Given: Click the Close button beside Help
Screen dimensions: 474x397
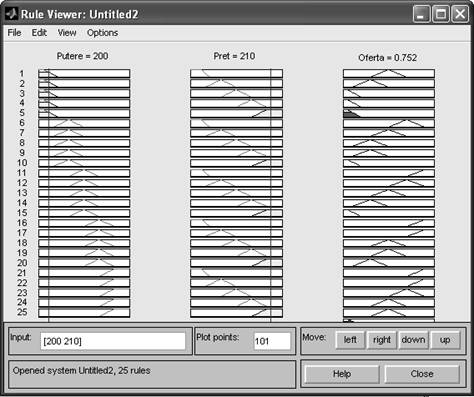Looking at the screenshot, I should click(422, 374).
